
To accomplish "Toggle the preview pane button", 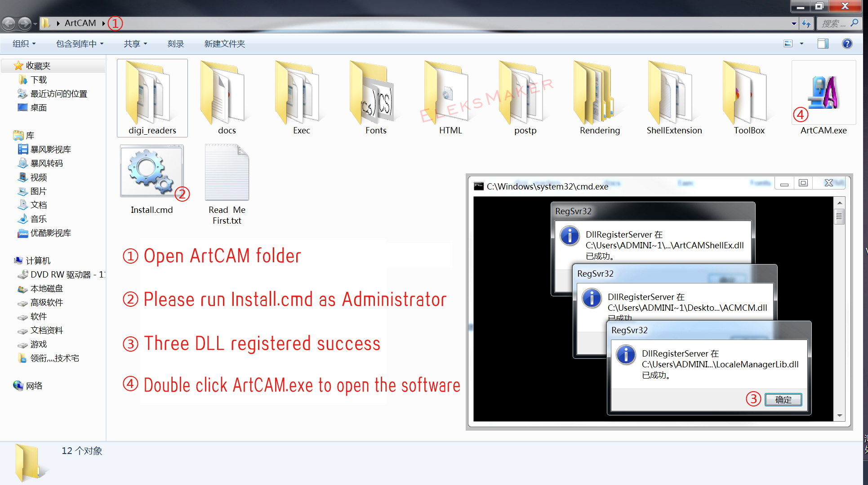I will (823, 44).
